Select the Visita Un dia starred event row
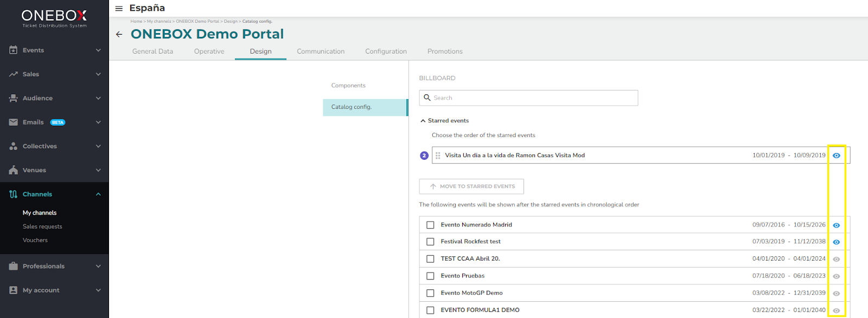Screen dimensions: 868x318 click(x=641, y=155)
